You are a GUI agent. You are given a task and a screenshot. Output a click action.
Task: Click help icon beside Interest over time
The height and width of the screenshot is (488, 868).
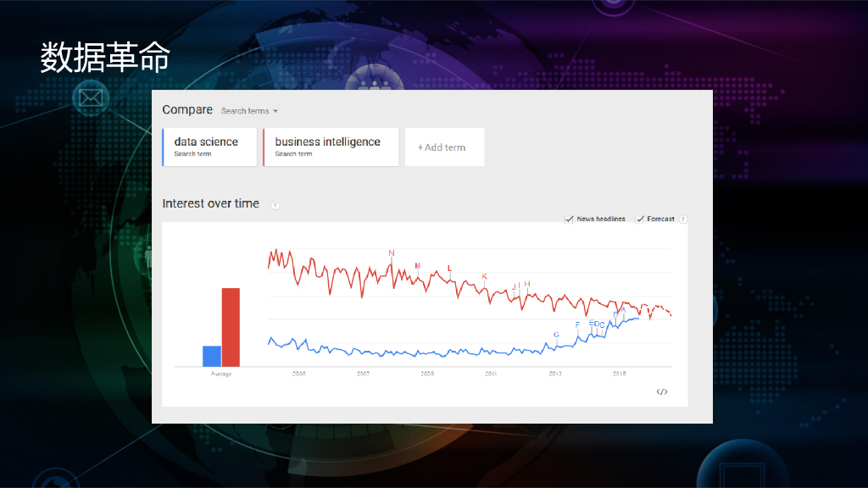point(275,205)
